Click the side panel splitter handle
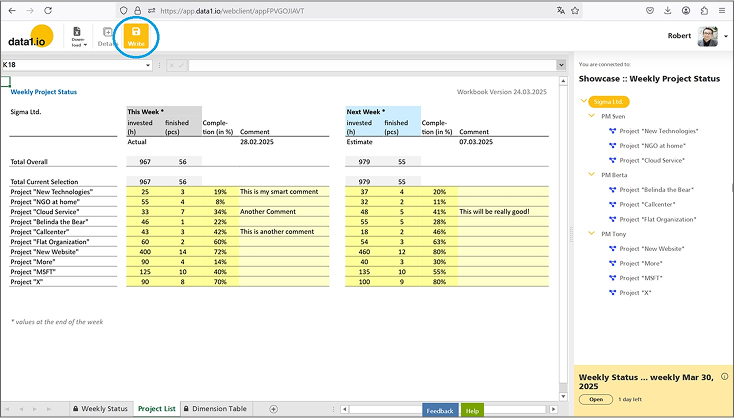 click(x=571, y=234)
